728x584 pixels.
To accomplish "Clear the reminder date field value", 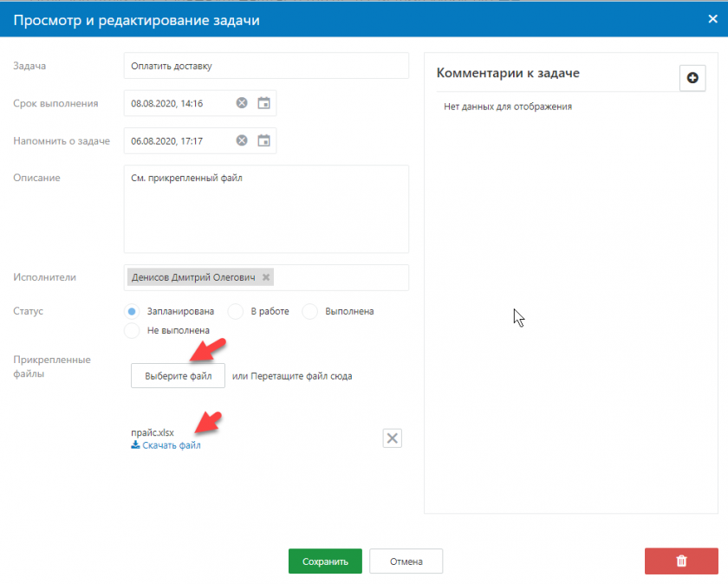I will coord(242,140).
